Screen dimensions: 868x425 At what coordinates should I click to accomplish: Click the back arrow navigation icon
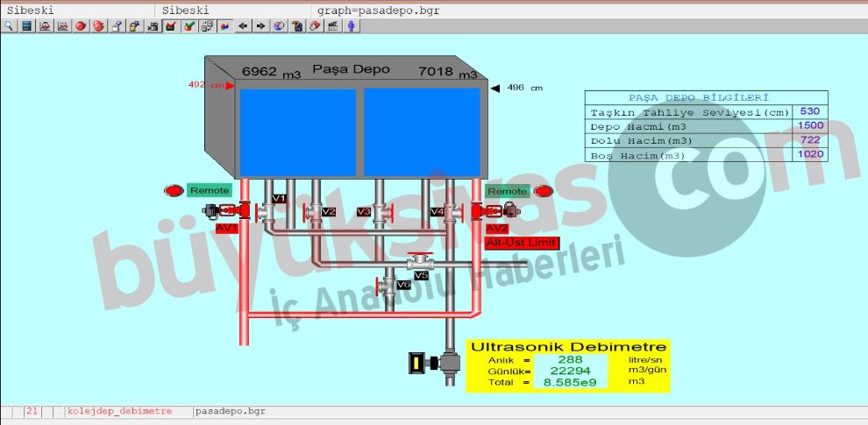tap(243, 27)
